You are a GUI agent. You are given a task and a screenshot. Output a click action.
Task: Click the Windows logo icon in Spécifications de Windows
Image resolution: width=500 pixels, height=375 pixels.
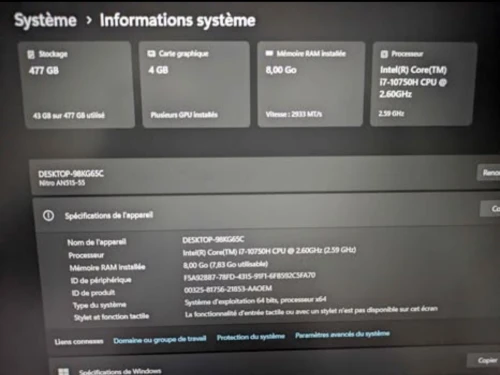click(63, 371)
